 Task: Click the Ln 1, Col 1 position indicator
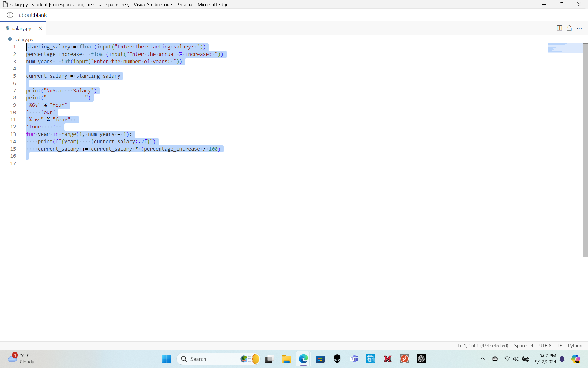tap(483, 345)
